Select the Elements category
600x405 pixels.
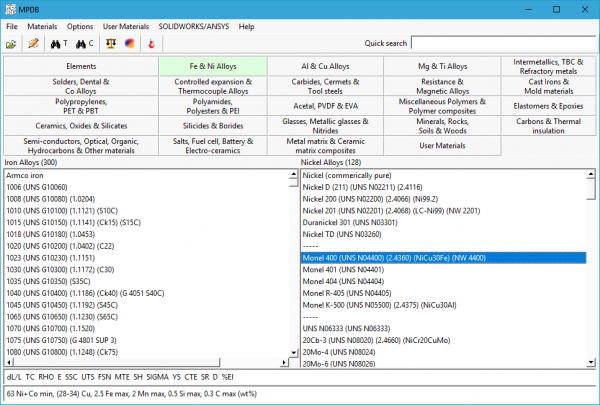coord(81,66)
